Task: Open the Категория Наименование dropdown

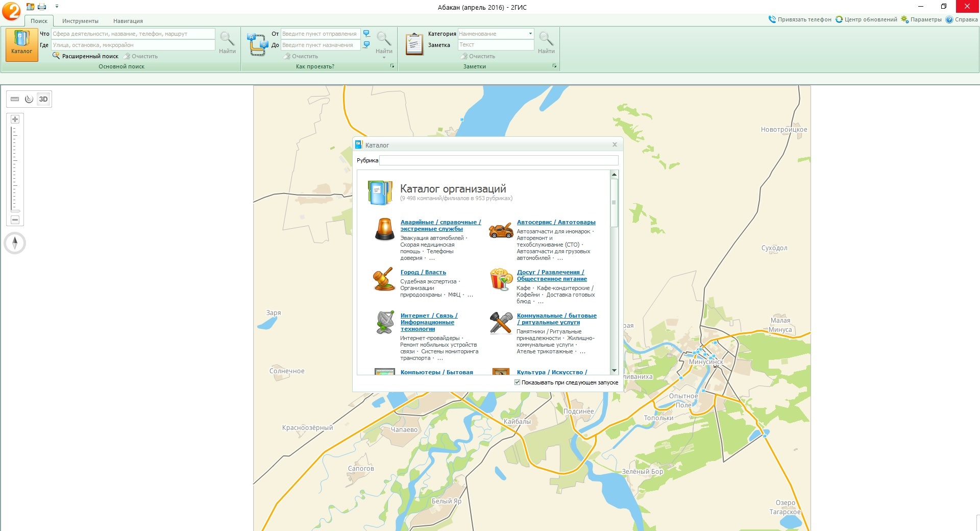Action: (530, 34)
